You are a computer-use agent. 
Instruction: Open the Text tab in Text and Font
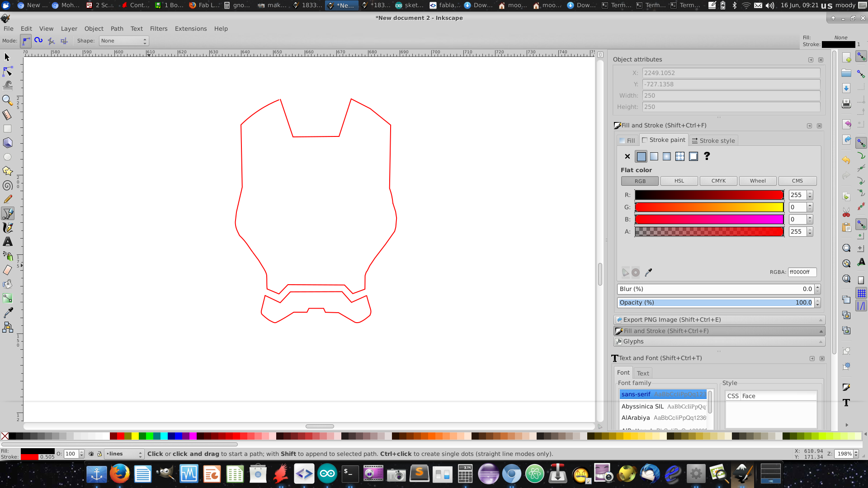(643, 373)
